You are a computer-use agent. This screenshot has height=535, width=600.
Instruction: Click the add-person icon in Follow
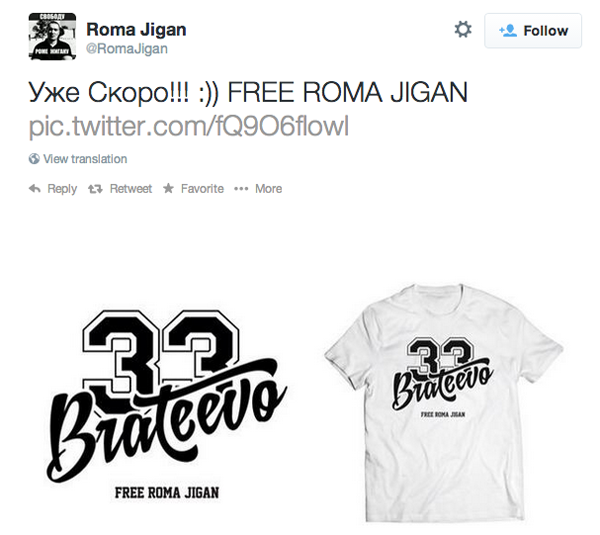(x=508, y=31)
